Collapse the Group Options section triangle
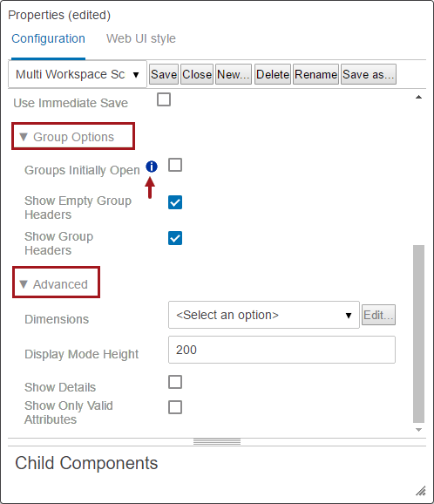 tap(24, 137)
